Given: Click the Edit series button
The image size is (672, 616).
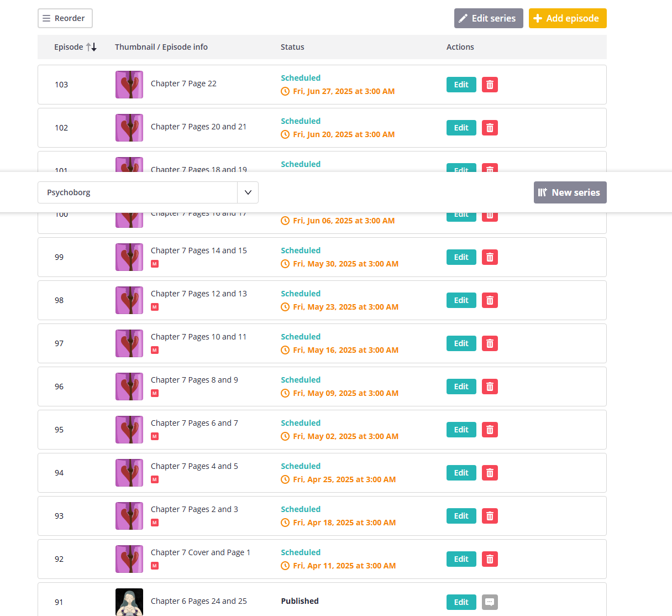Looking at the screenshot, I should click(489, 18).
